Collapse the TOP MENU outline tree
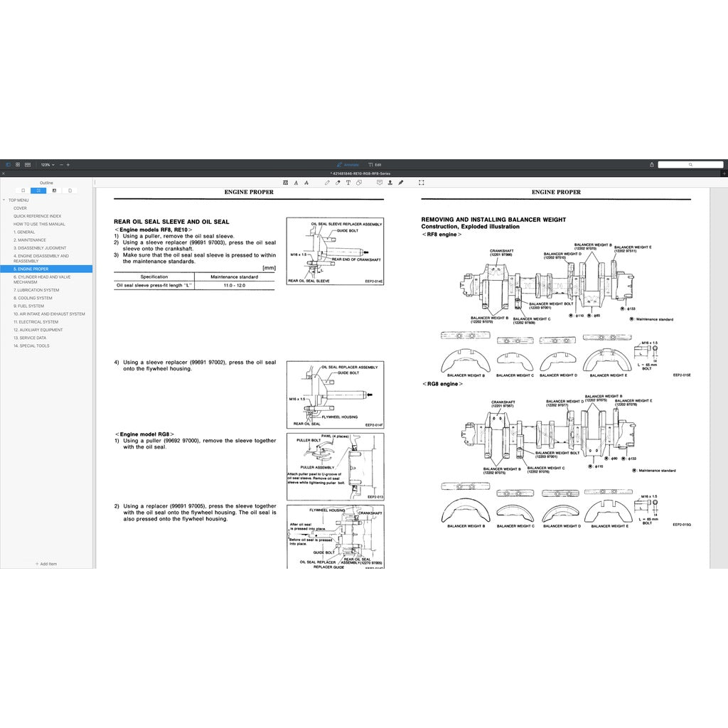The height and width of the screenshot is (728, 728). (x=5, y=200)
